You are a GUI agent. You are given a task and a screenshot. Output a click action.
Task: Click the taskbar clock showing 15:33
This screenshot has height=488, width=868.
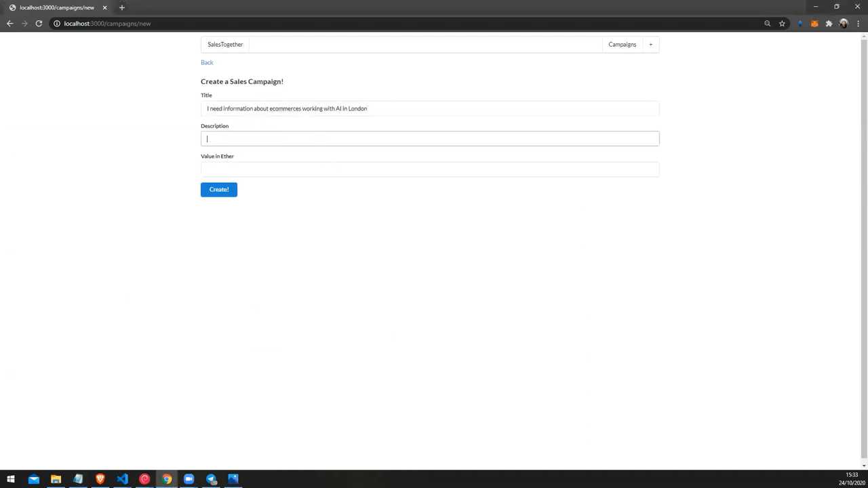click(x=852, y=479)
